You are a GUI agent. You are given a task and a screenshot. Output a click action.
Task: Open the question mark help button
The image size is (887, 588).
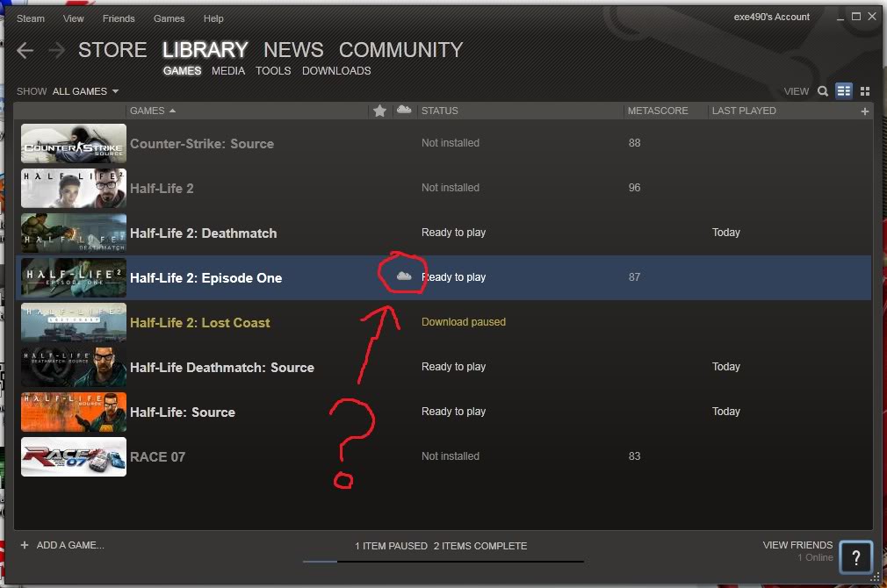coord(855,557)
